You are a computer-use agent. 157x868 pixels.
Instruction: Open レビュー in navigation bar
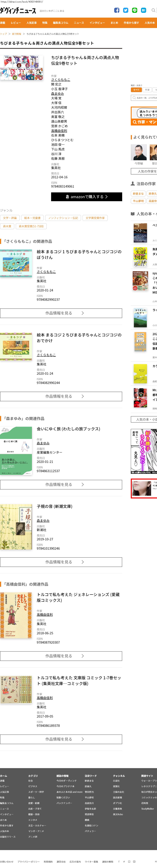(16, 23)
